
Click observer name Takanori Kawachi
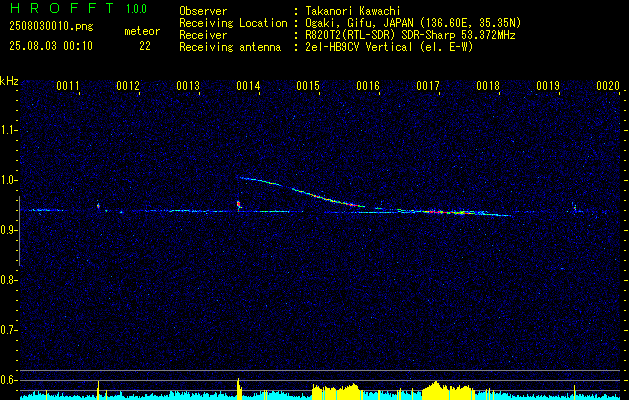click(351, 11)
